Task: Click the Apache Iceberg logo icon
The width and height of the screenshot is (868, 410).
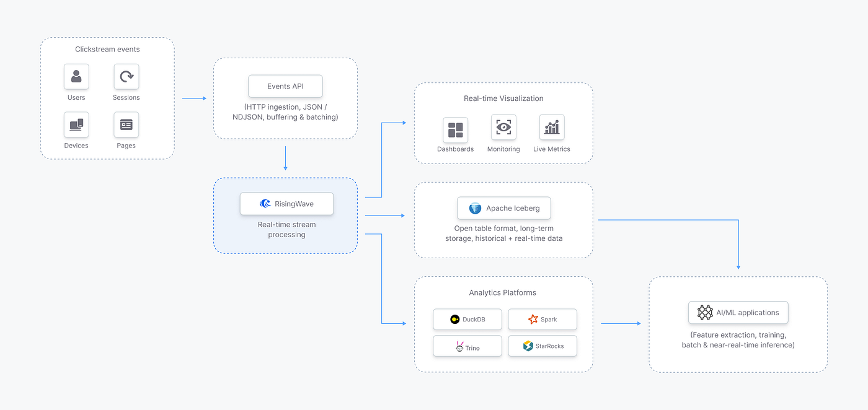Action: (x=476, y=208)
